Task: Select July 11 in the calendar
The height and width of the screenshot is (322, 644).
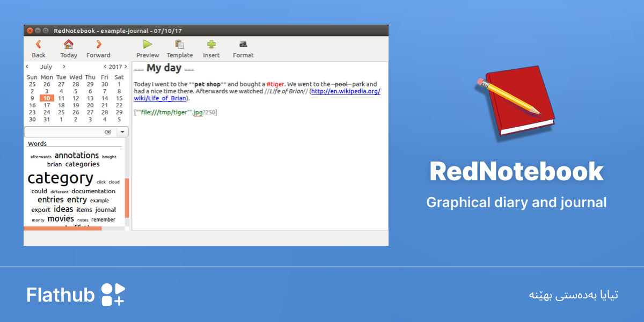Action: click(61, 98)
